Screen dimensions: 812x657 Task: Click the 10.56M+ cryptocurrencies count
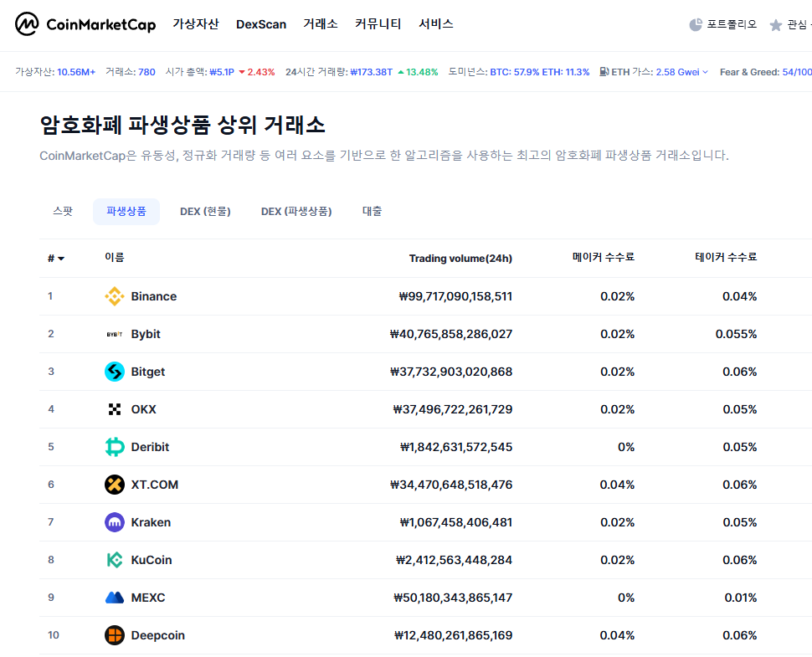coord(76,72)
